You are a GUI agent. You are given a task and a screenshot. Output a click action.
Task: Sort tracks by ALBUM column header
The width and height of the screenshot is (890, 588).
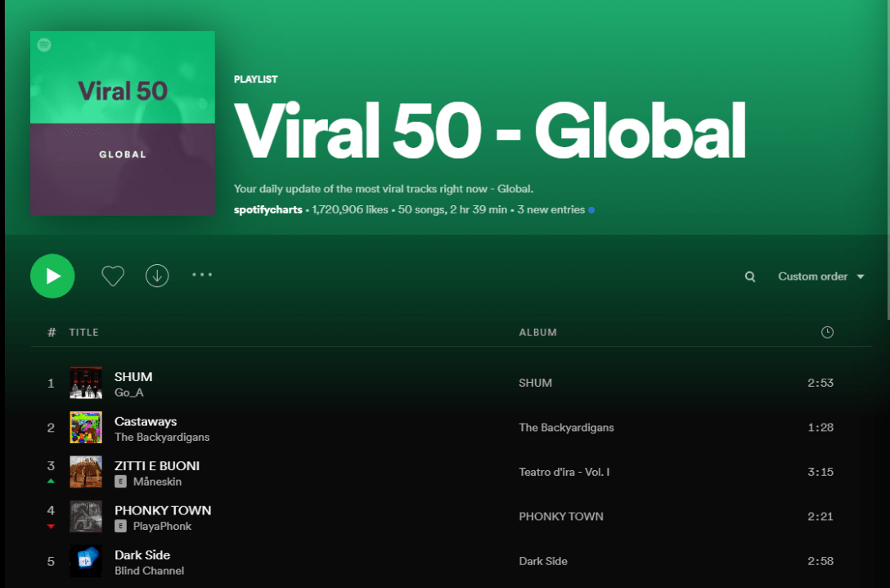click(x=537, y=332)
